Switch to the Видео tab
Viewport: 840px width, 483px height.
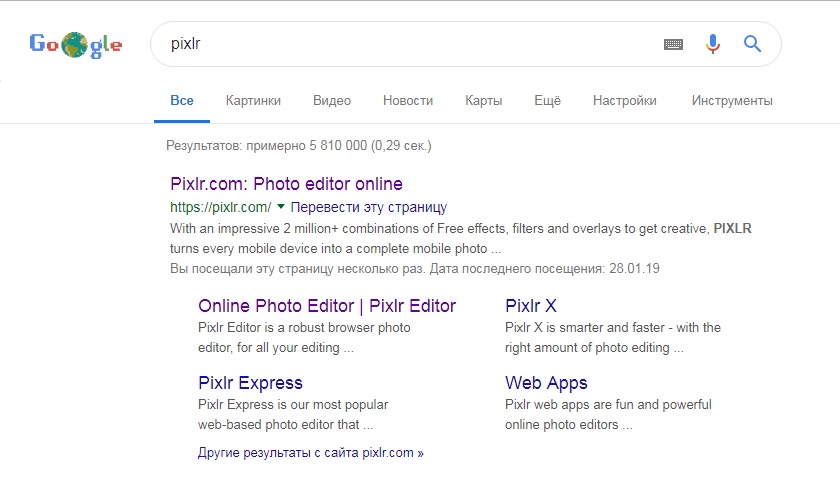(332, 101)
